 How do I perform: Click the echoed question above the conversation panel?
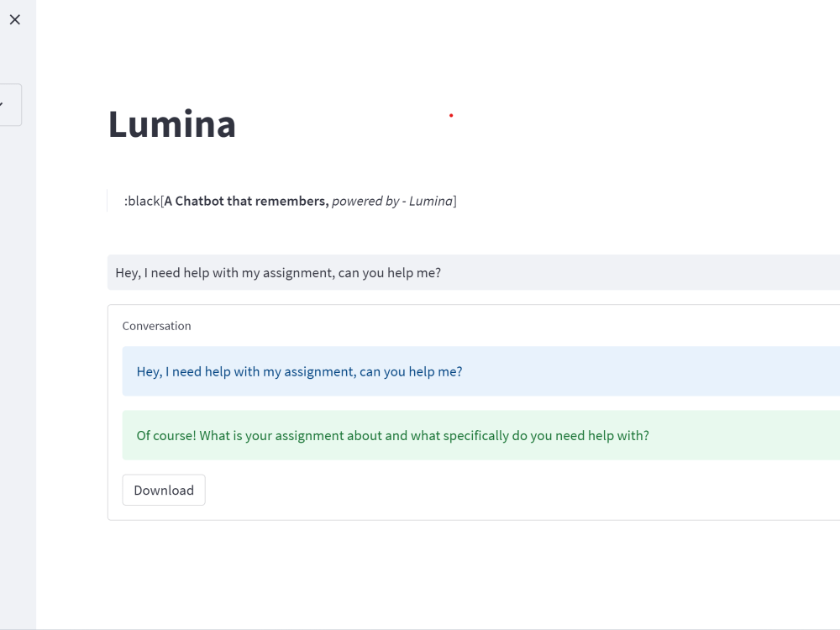pos(278,272)
